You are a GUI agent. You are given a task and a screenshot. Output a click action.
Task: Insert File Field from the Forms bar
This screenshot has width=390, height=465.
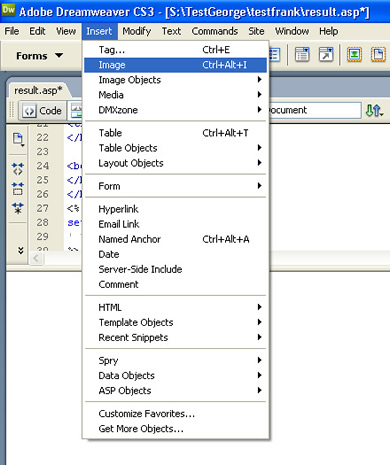378,54
